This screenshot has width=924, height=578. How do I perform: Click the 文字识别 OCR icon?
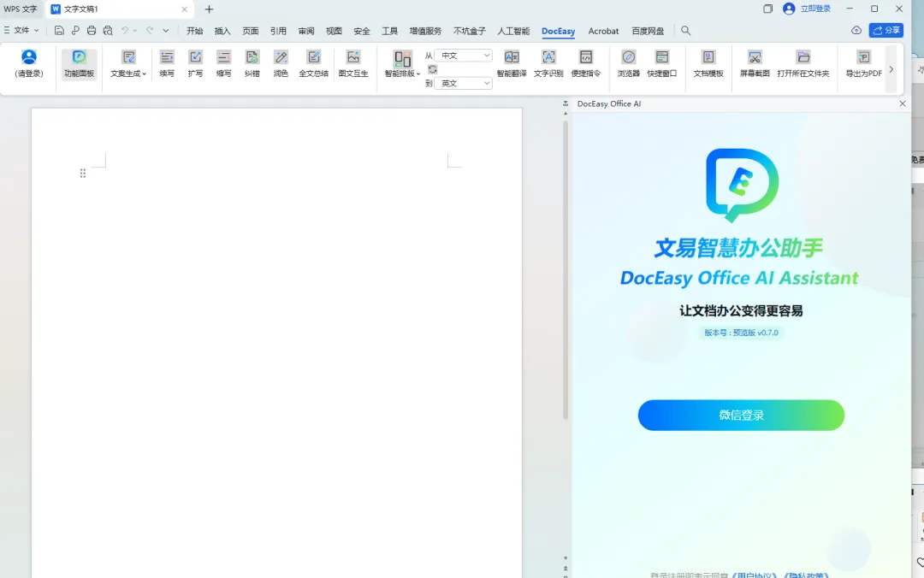click(x=548, y=57)
